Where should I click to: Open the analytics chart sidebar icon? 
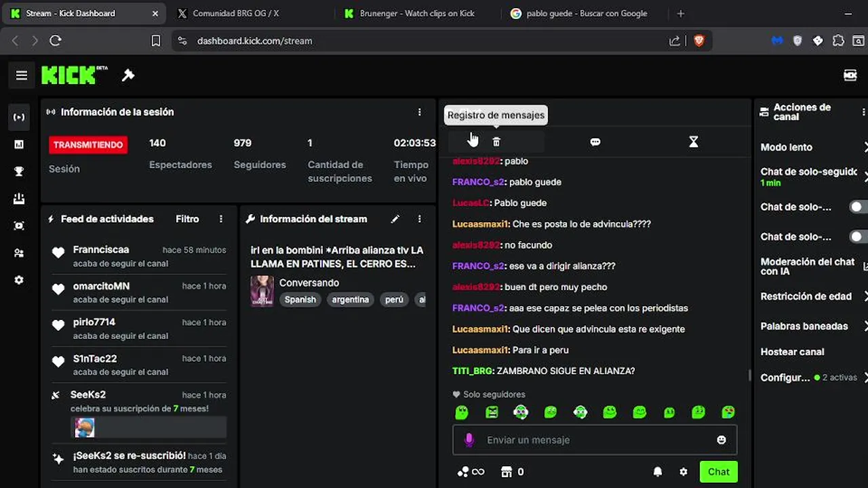pyautogui.click(x=19, y=144)
